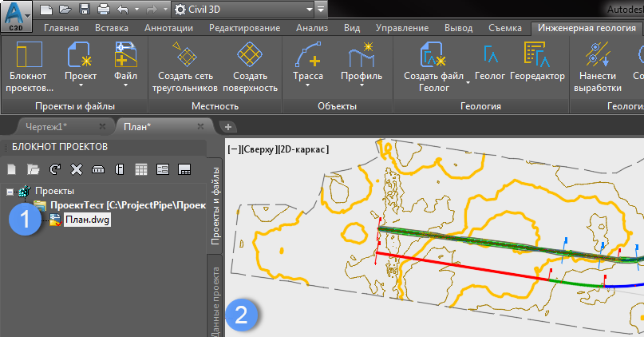Click the Print (plot) icon
The width and height of the screenshot is (644, 337).
point(104,9)
